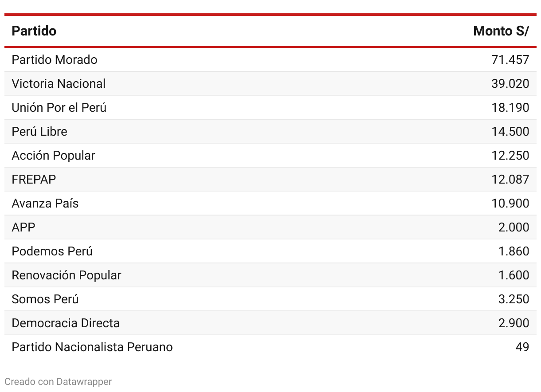Click the 12.087 amount for FREPAP

[x=510, y=180]
